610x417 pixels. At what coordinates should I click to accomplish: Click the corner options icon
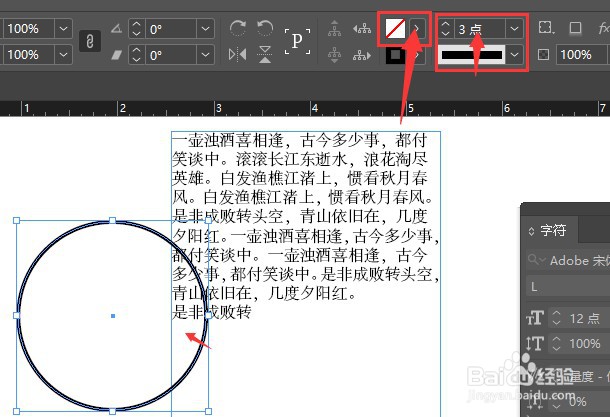click(546, 28)
